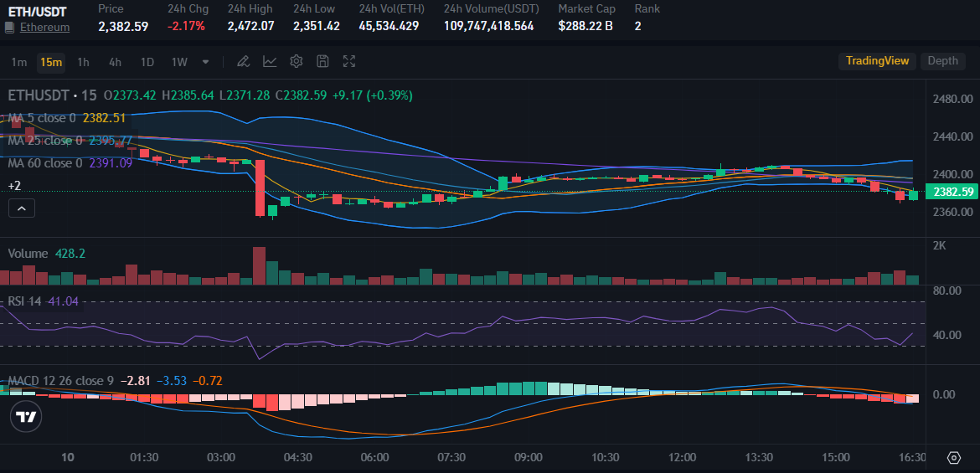
Task: Click the 24h Vol(ETH) value 45,534.429
Action: coord(389,26)
